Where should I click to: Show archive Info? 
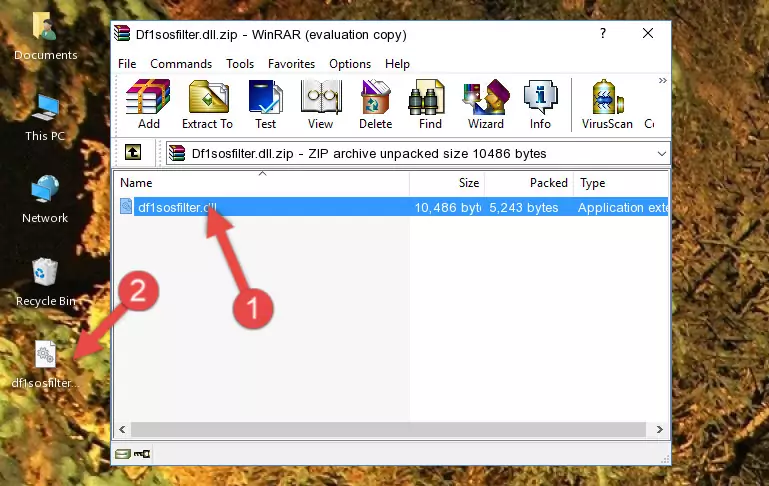[x=540, y=104]
